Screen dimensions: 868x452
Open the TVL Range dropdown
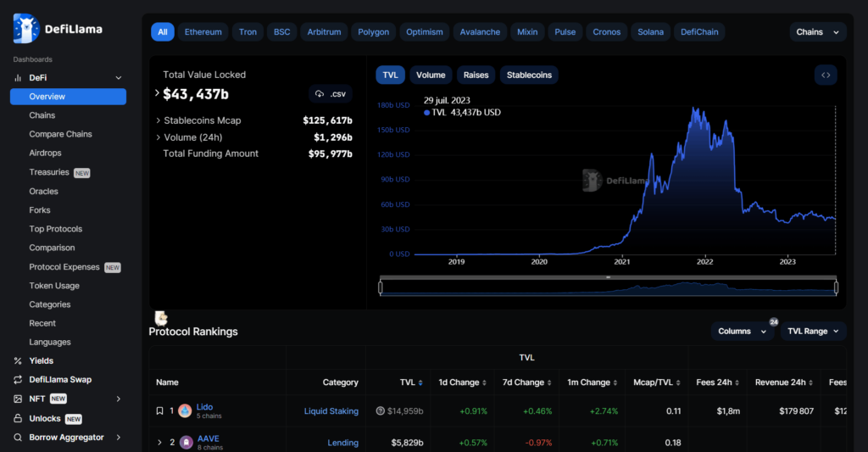pyautogui.click(x=813, y=332)
